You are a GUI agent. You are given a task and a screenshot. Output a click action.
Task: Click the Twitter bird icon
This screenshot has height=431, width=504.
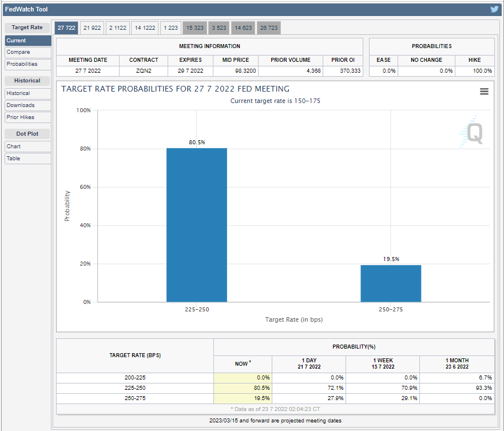(494, 9)
